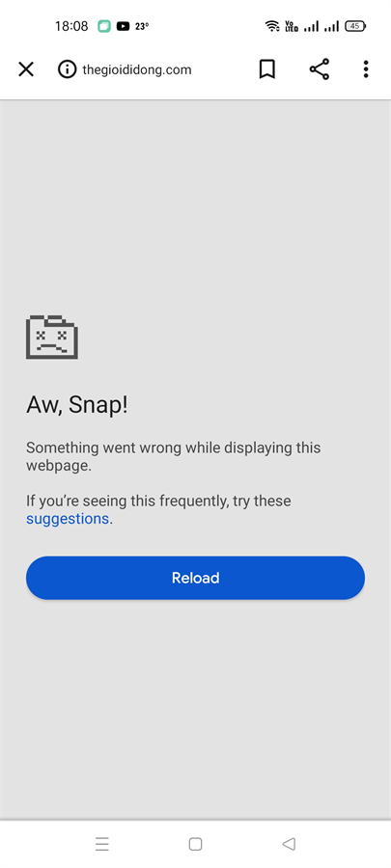Tap the Android recent apps navigation button

click(x=102, y=844)
